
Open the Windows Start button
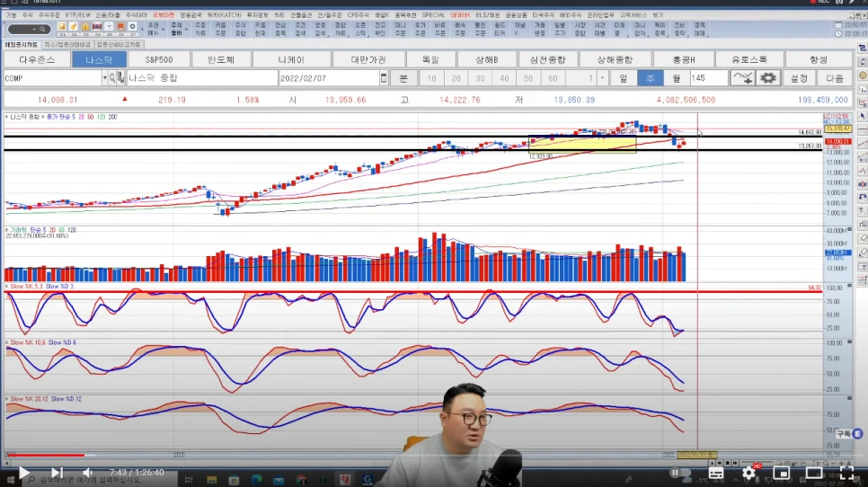pos(10,480)
